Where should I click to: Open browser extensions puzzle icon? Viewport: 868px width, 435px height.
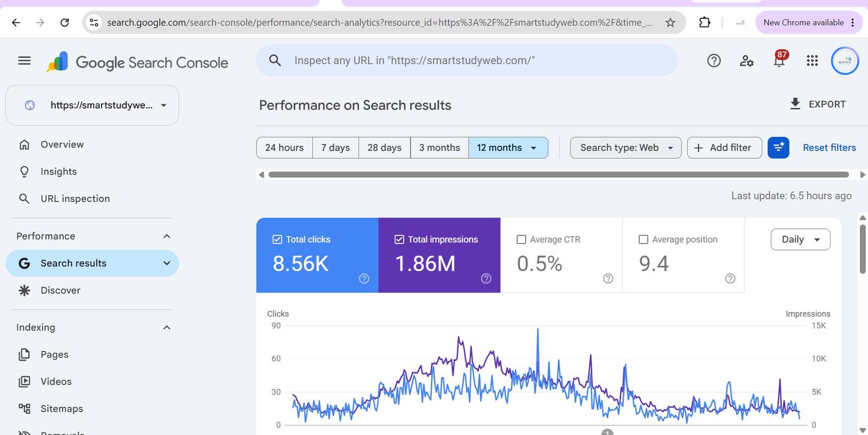(x=704, y=22)
